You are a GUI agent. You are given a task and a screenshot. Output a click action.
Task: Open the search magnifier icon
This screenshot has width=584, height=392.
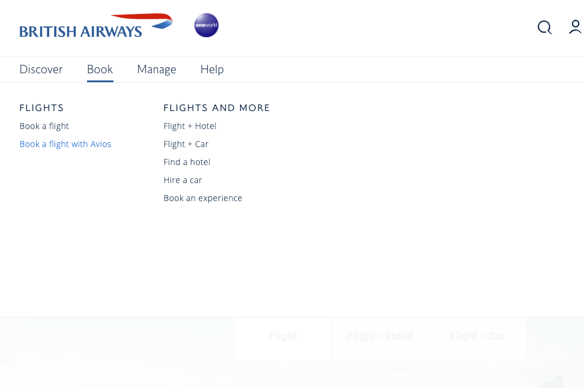pyautogui.click(x=544, y=28)
